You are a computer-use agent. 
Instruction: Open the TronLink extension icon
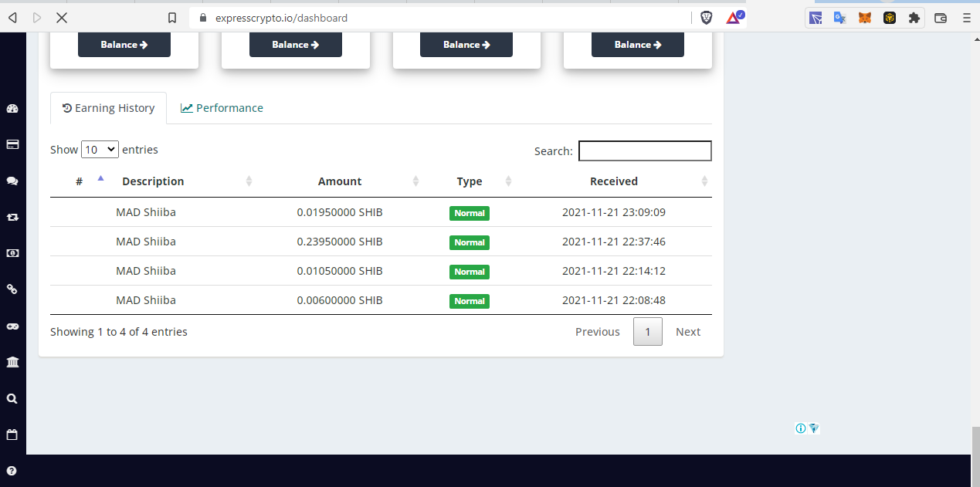click(816, 18)
